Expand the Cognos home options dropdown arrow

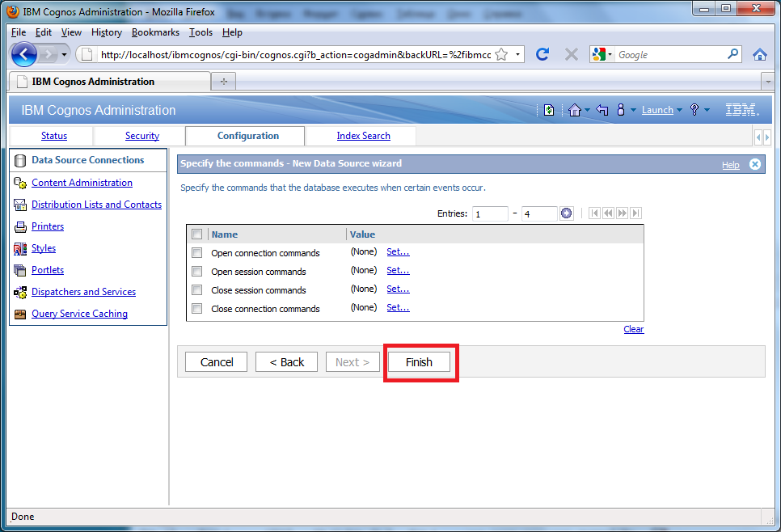click(x=587, y=110)
